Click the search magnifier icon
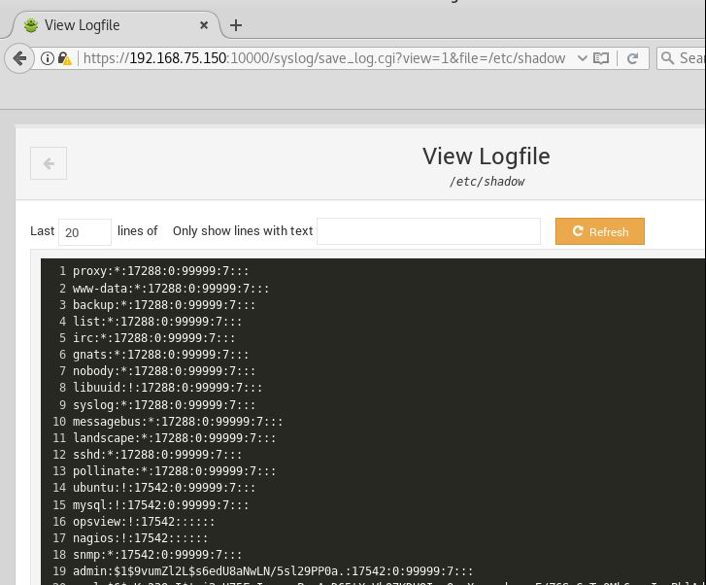The height and width of the screenshot is (585, 706). 667,58
